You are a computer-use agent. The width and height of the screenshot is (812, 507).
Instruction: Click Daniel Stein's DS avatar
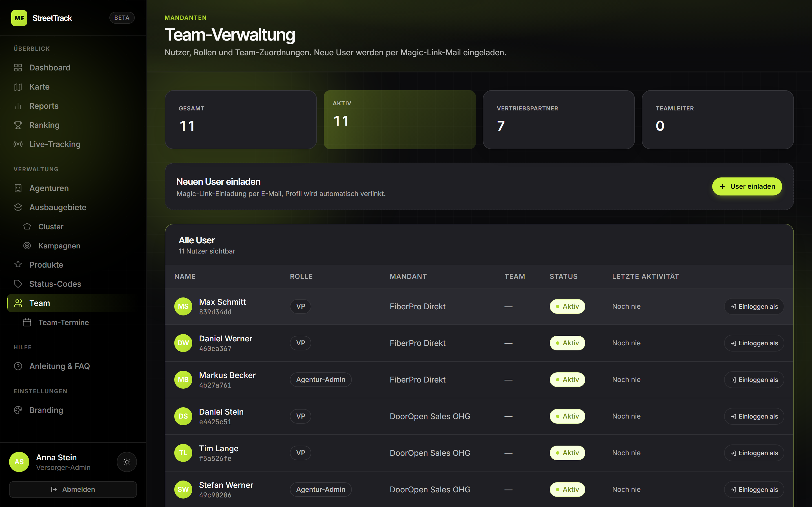(183, 416)
